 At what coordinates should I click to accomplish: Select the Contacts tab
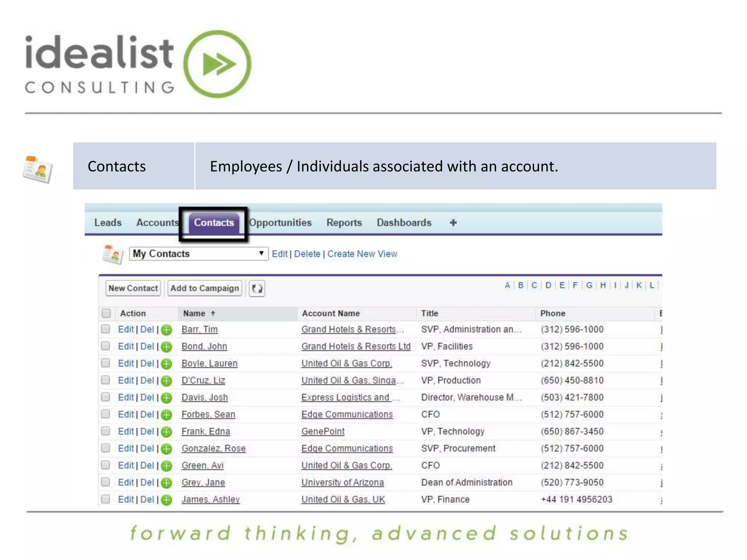click(x=214, y=223)
